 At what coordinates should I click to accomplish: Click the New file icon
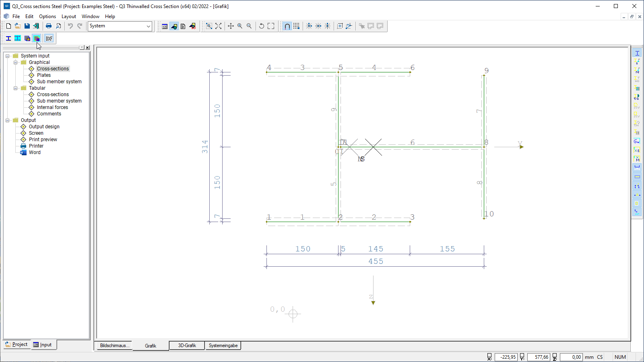8,26
